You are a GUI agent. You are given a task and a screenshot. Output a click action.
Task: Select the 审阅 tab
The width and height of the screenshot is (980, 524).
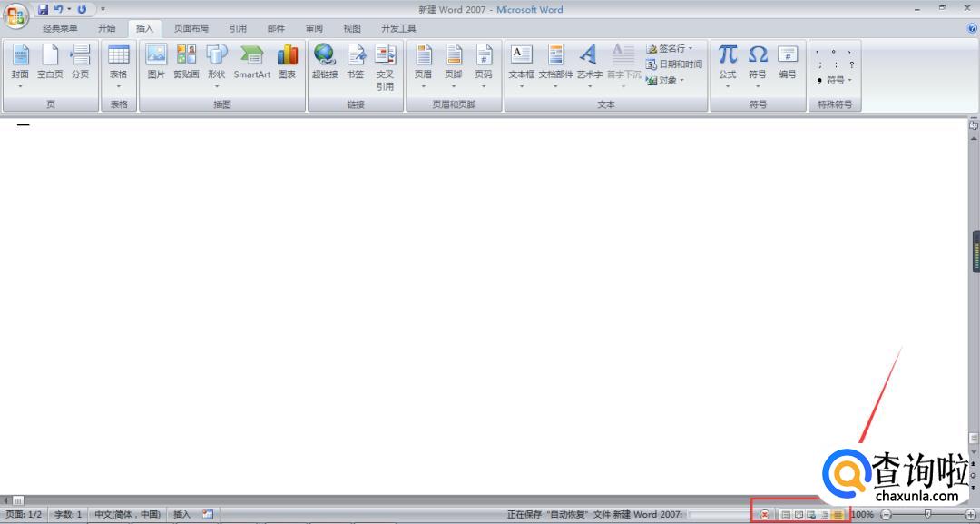point(314,29)
